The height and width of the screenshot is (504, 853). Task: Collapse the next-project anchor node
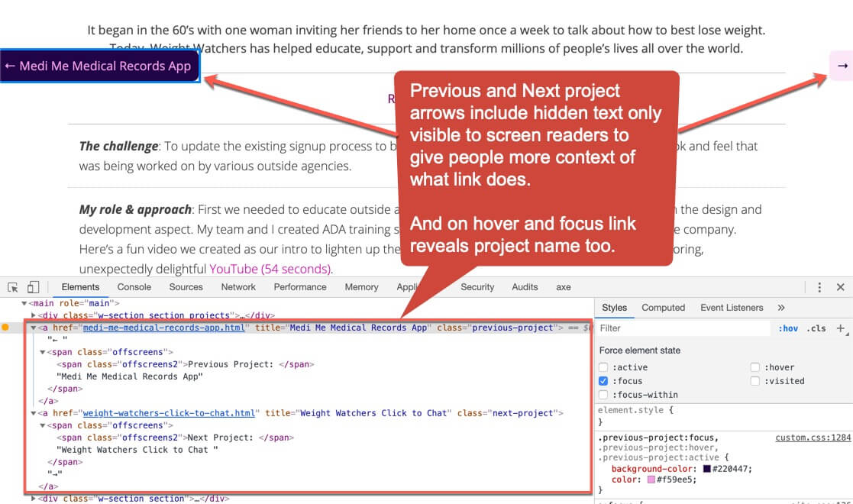34,413
